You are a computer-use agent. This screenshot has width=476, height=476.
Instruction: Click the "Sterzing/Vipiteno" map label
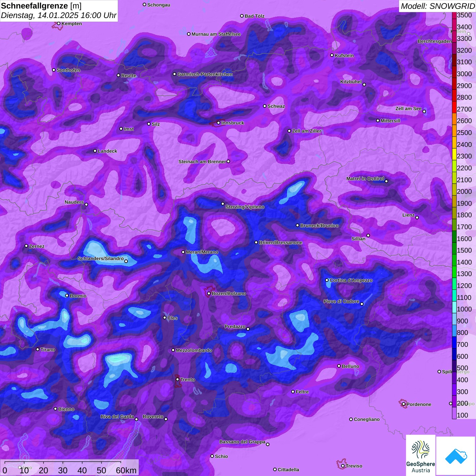(x=245, y=207)
